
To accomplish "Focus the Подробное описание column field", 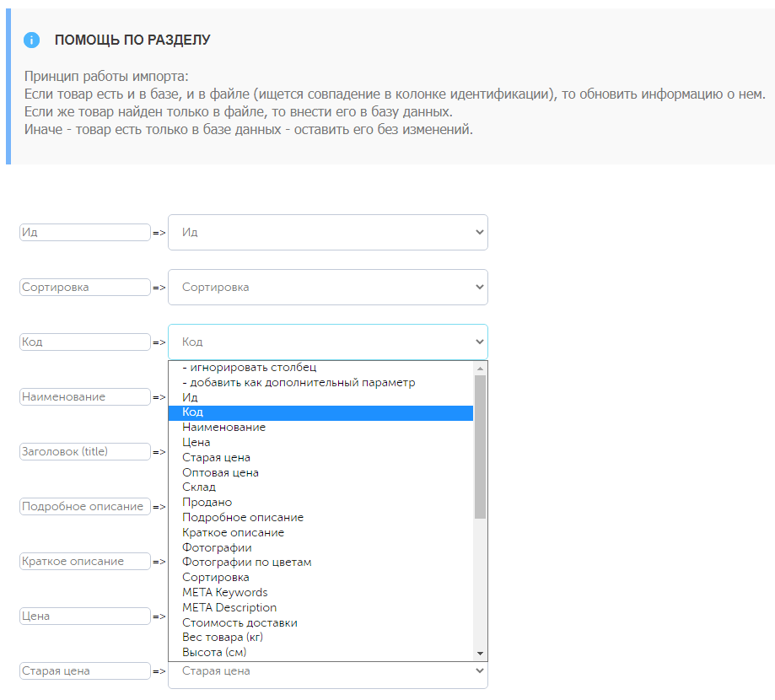I will click(85, 507).
